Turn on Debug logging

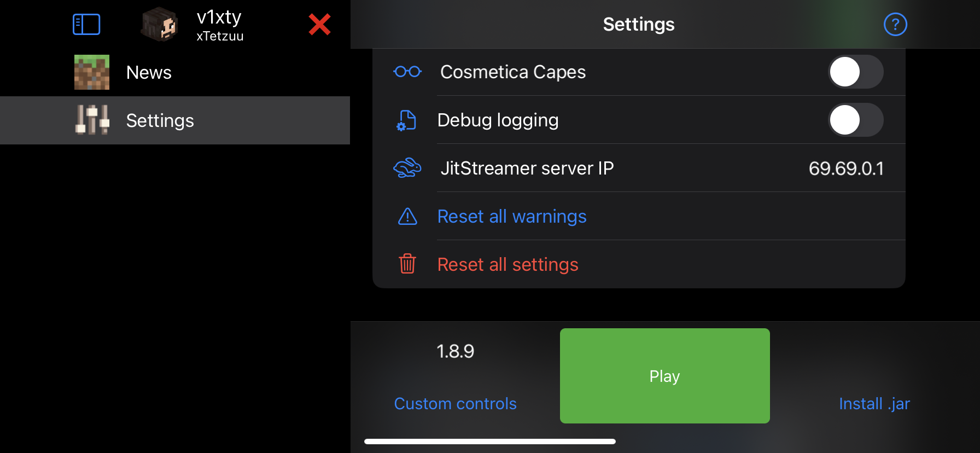coord(856,120)
